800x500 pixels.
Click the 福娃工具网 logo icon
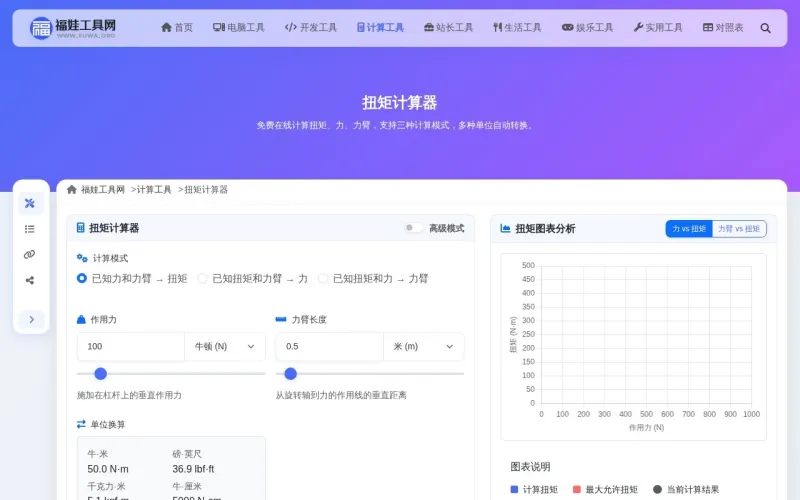(x=41, y=28)
